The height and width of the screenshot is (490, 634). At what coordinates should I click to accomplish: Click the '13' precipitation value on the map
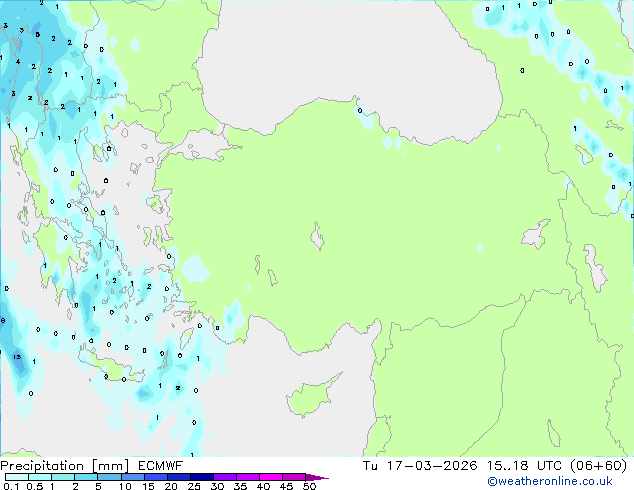click(x=17, y=357)
